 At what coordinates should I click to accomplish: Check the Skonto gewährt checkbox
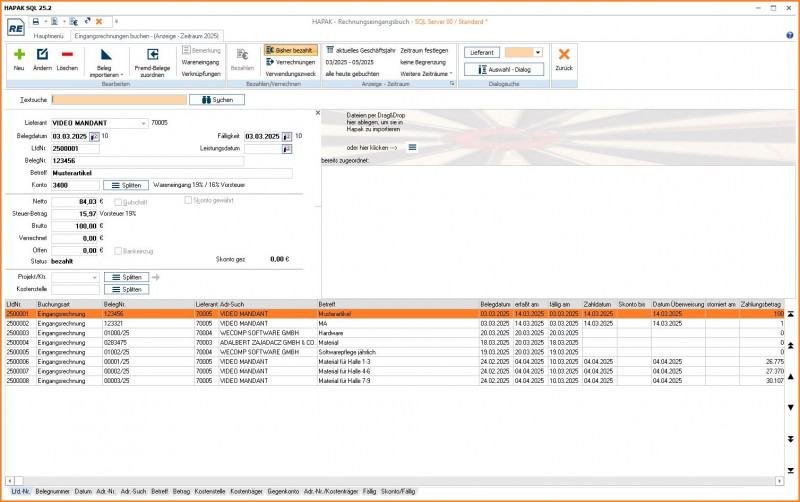[189, 201]
